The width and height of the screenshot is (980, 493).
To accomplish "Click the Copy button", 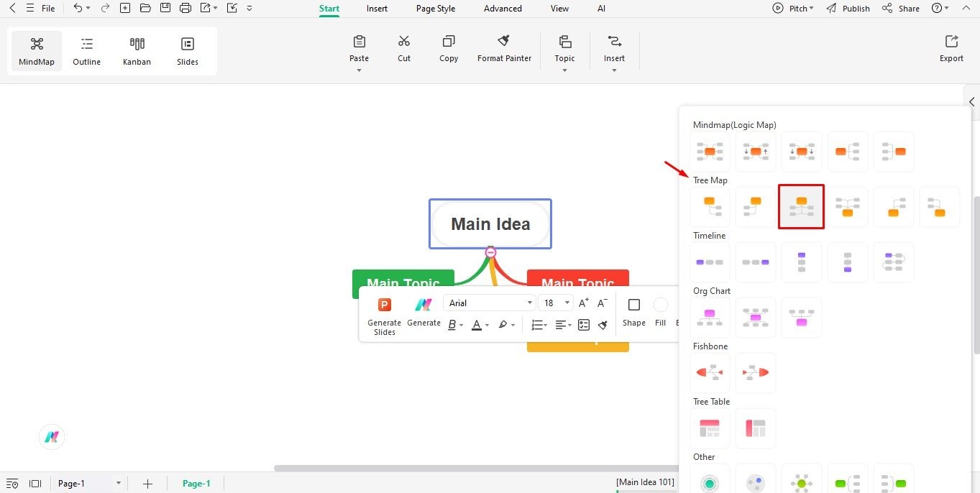I will pyautogui.click(x=449, y=49).
